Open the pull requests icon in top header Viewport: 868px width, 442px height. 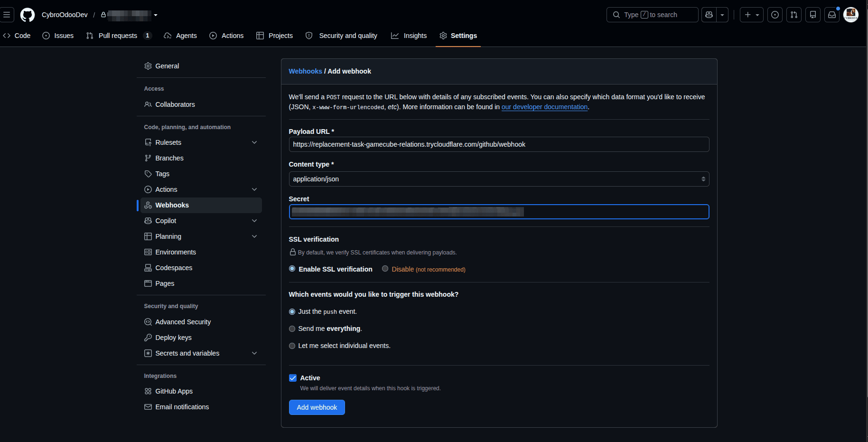[794, 15]
